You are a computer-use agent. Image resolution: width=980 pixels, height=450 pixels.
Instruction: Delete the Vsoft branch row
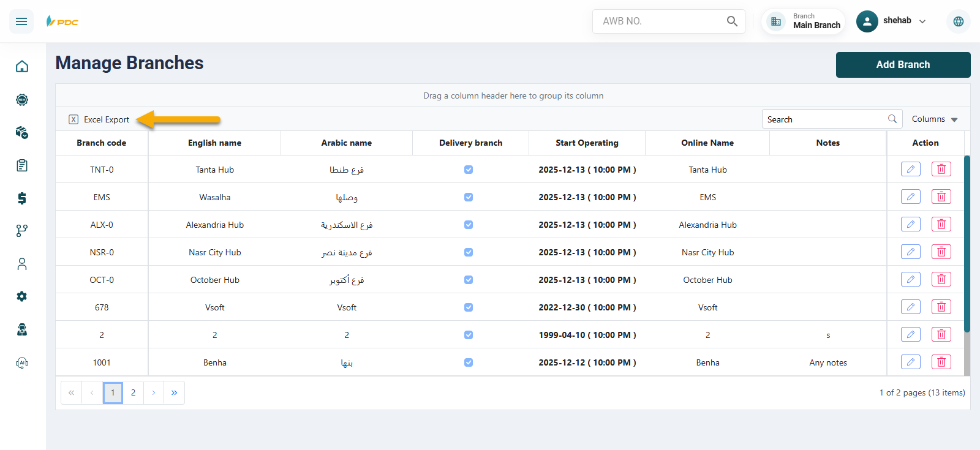point(941,307)
